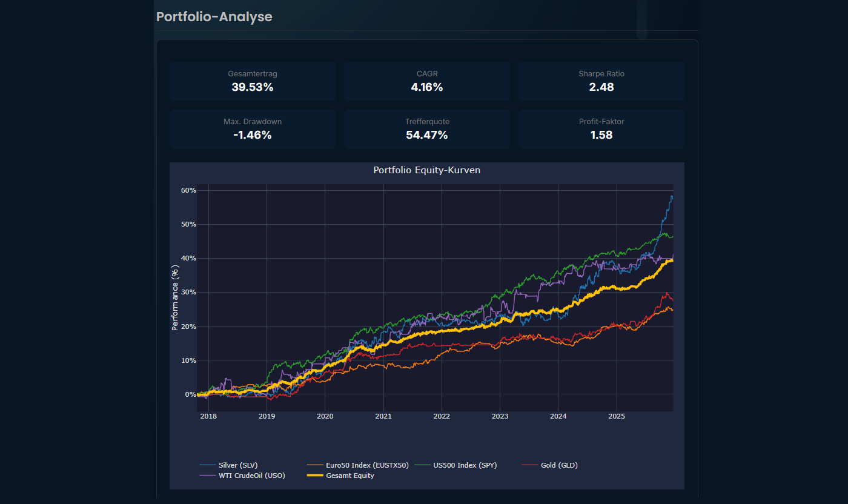848x504 pixels.
Task: Click the Sharpe Ratio 2.48 card
Action: pos(601,81)
